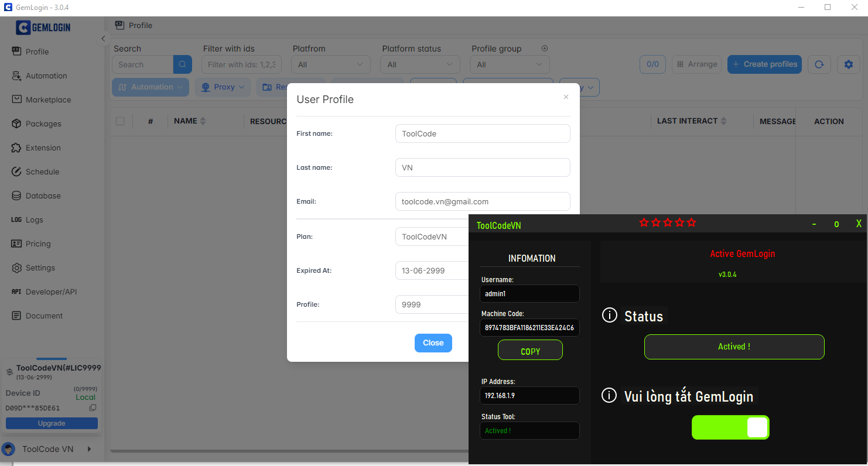
Task: Click the blue Close button
Action: 433,343
